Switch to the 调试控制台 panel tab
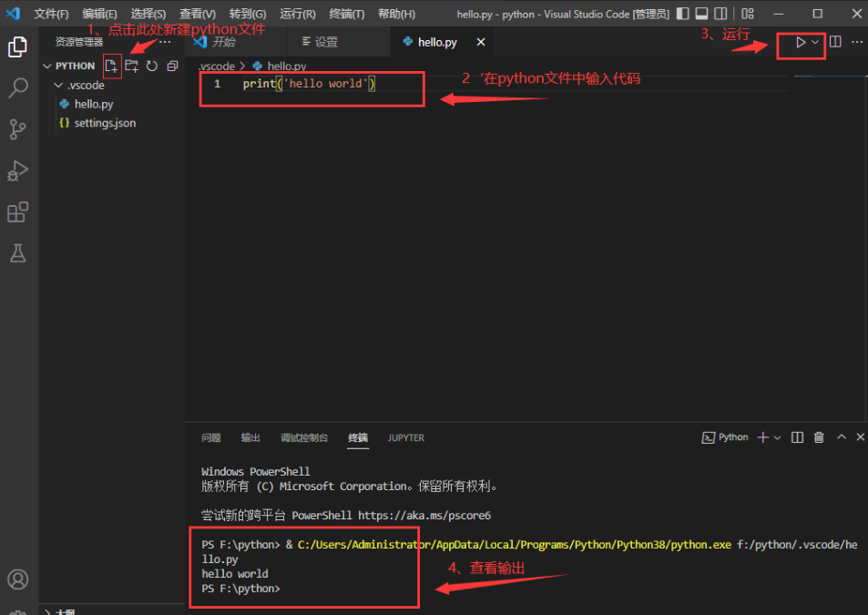The width and height of the screenshot is (868, 615). click(304, 437)
